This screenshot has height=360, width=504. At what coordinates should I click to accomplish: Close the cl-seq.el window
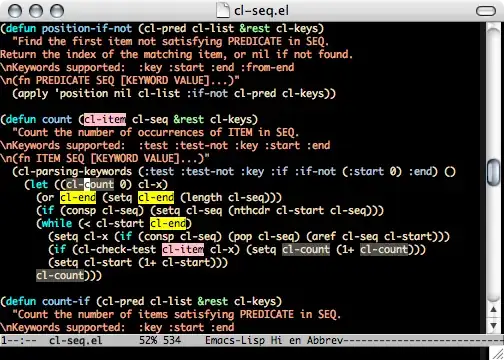point(15,11)
